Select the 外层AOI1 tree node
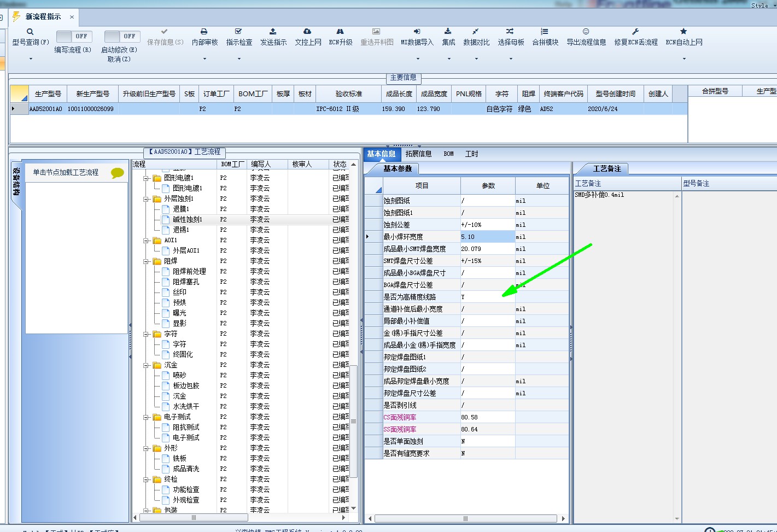This screenshot has width=777, height=532. 186,251
